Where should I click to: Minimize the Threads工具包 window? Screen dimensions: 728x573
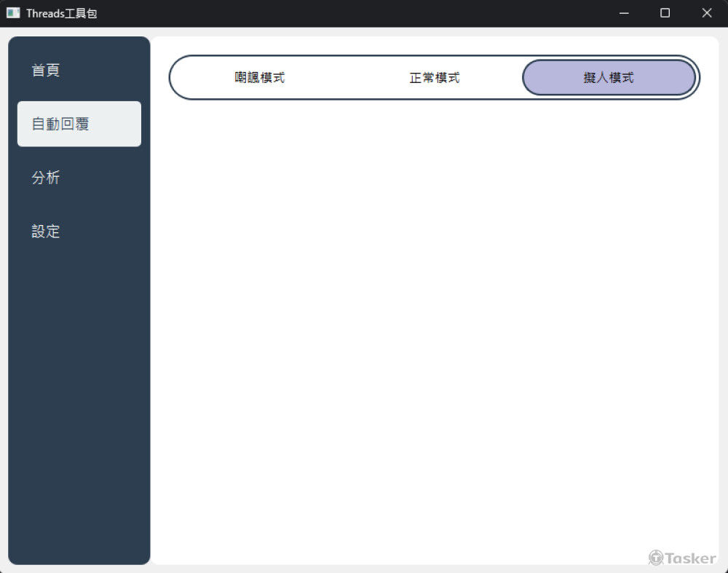(624, 13)
